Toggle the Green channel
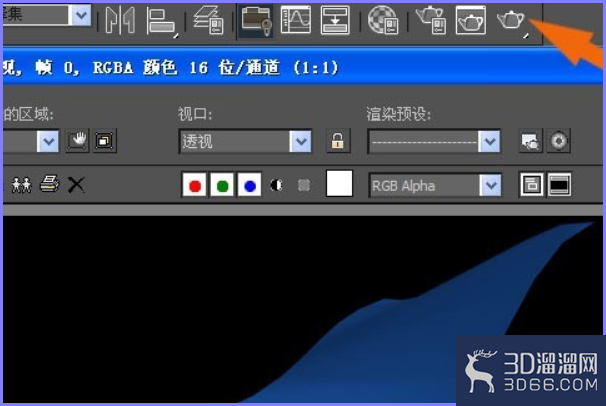The width and height of the screenshot is (606, 406). [x=222, y=185]
